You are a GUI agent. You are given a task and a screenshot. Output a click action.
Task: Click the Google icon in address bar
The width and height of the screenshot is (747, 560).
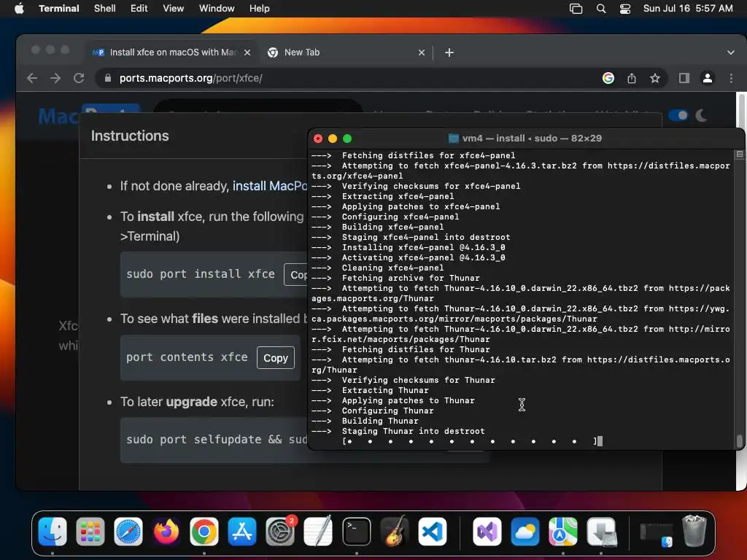[x=608, y=78]
